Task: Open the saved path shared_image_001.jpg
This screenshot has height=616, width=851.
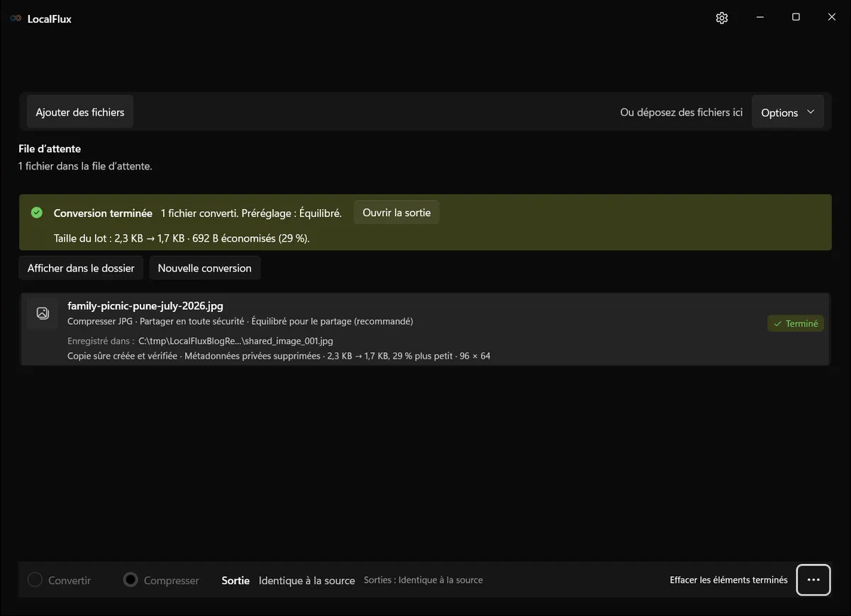Action: 235,341
